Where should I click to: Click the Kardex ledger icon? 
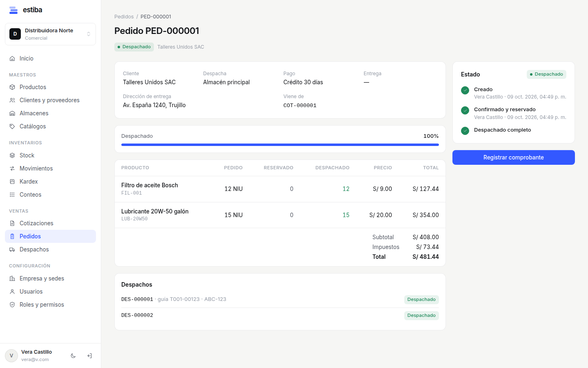coord(12,182)
